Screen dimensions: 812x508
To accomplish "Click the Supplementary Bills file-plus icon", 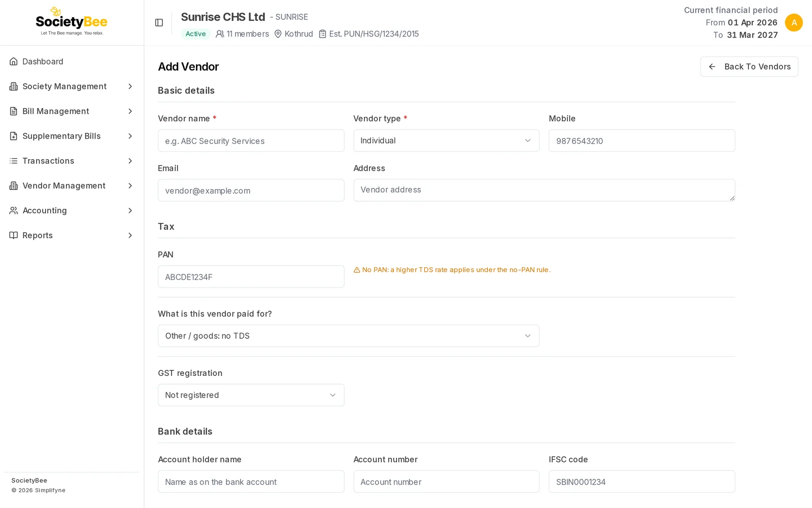I will tap(14, 136).
